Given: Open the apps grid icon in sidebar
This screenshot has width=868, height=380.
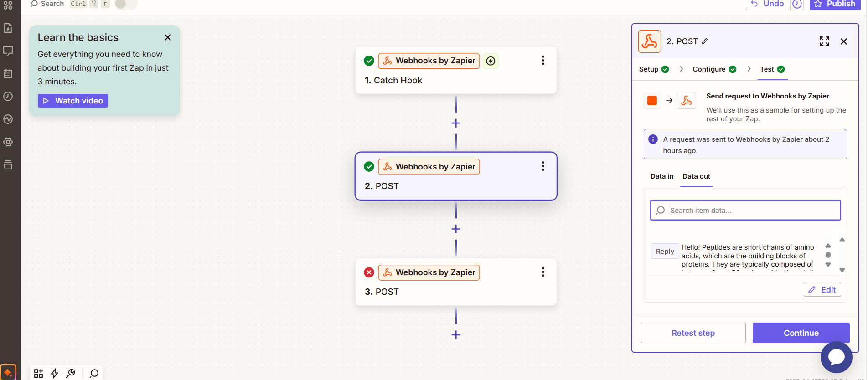Looking at the screenshot, I should pos(8,5).
